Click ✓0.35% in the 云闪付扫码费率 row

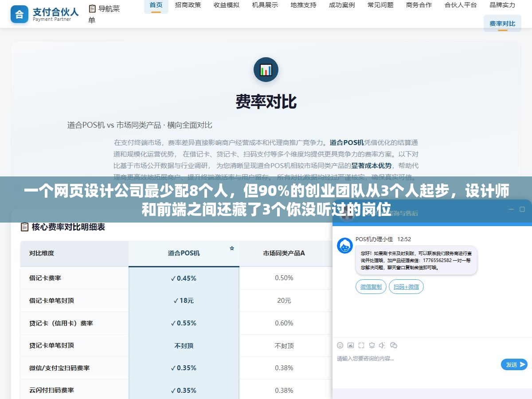pyautogui.click(x=184, y=391)
